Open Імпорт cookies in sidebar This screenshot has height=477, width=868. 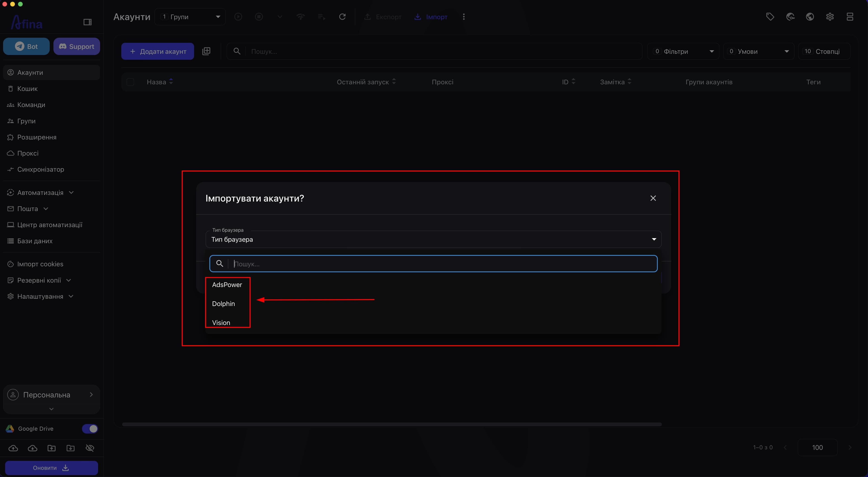click(52, 264)
